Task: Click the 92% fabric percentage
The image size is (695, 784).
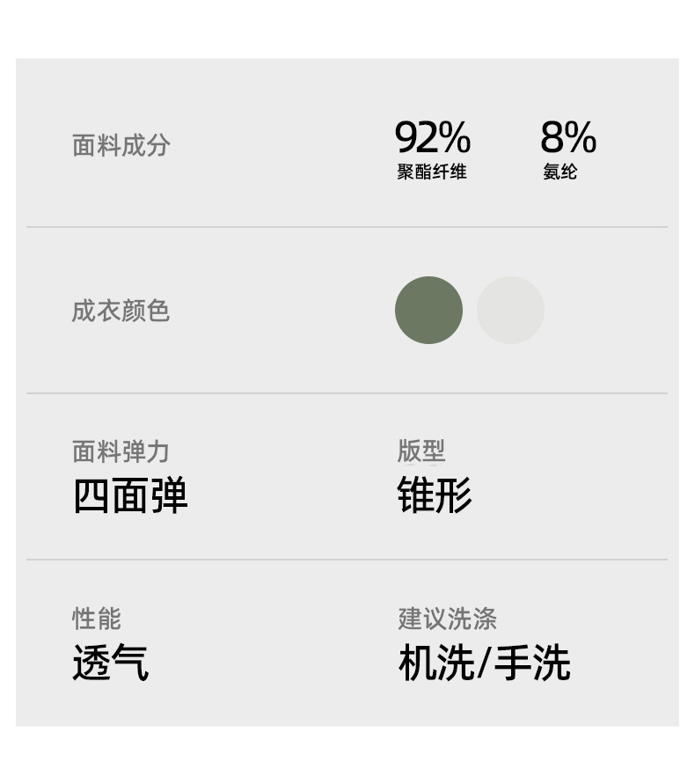Action: tap(432, 137)
